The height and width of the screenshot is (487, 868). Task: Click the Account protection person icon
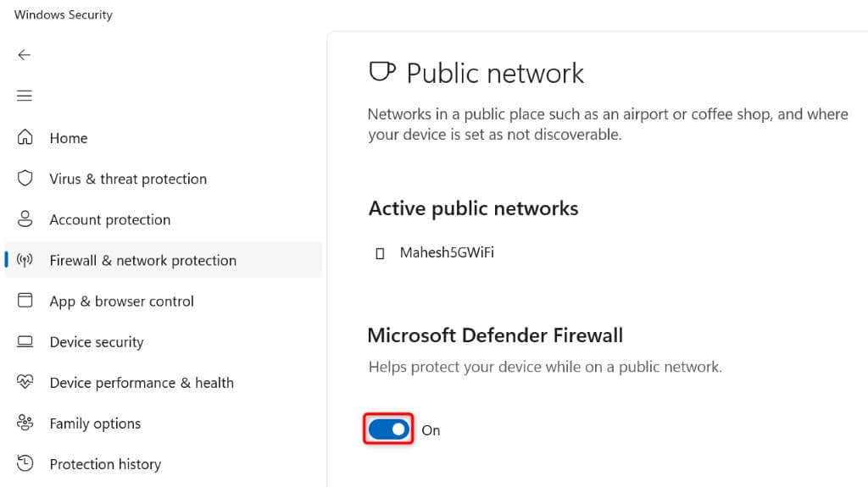click(x=25, y=219)
